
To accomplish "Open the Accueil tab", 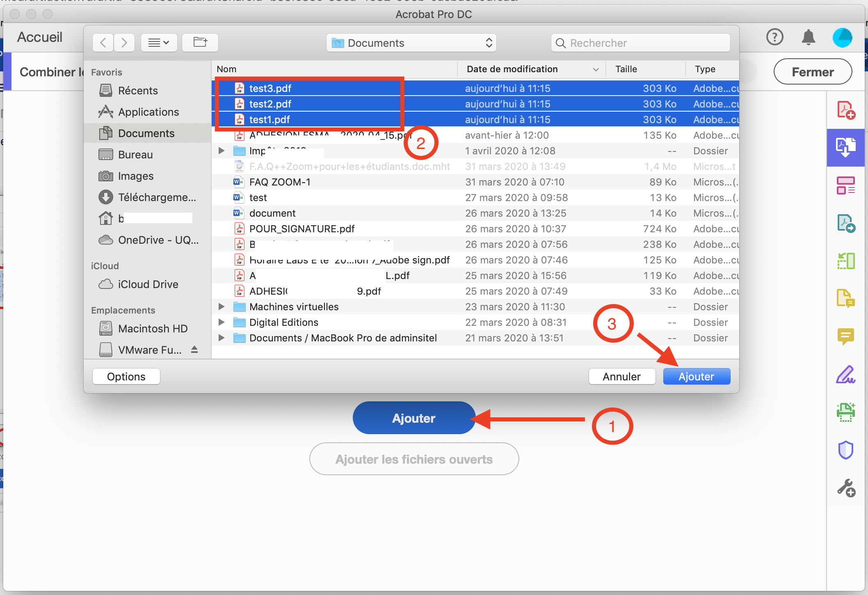I will point(40,37).
